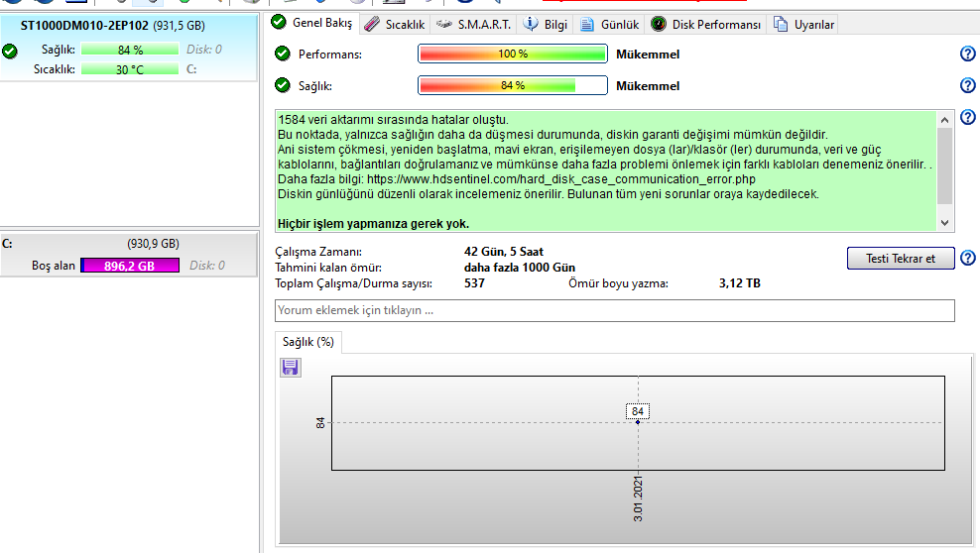Save the health chart with floppy icon
The image size is (980, 553).
pyautogui.click(x=290, y=367)
